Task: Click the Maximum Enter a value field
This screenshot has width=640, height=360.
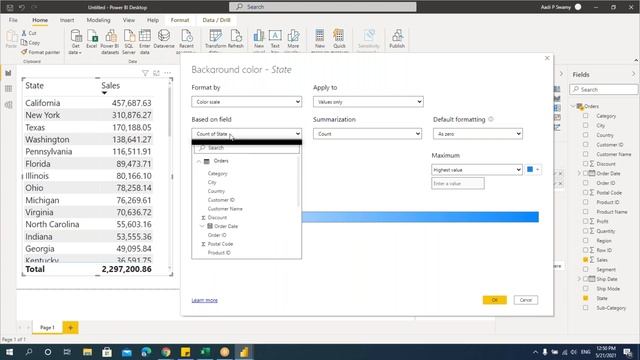Action: (458, 184)
